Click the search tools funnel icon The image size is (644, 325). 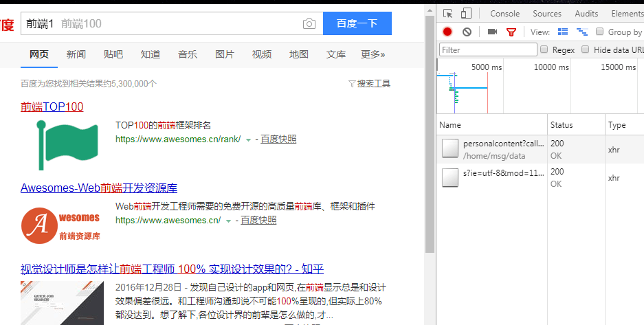[x=352, y=84]
